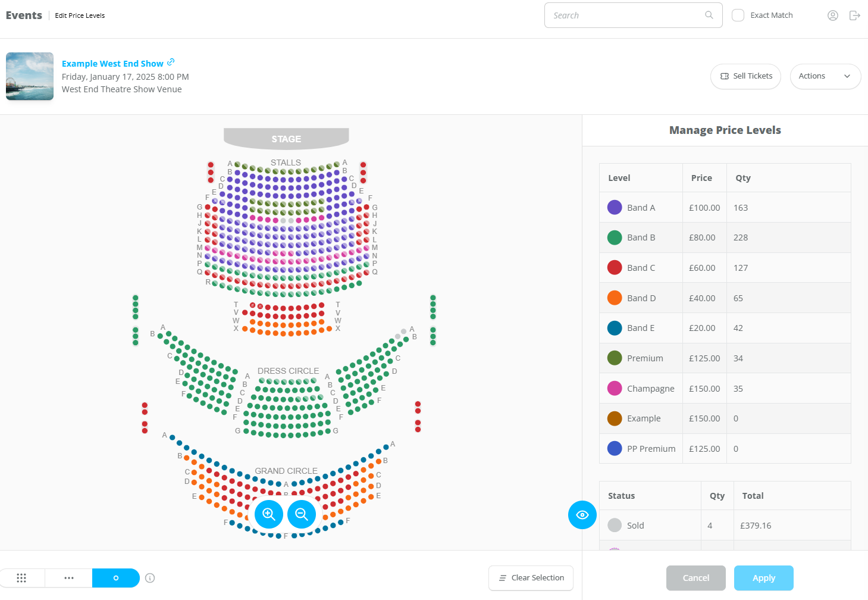Select the Band A purple color swatch
868x600 pixels.
point(615,207)
